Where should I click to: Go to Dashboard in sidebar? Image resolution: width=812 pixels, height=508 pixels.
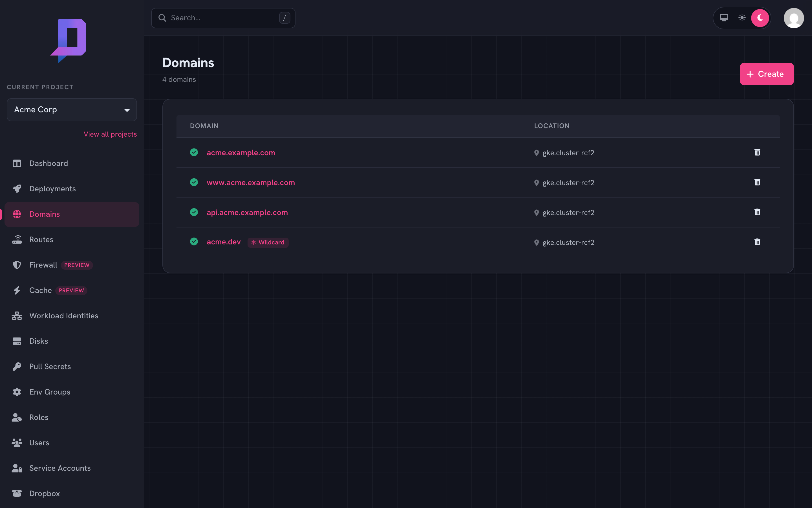[x=72, y=163]
